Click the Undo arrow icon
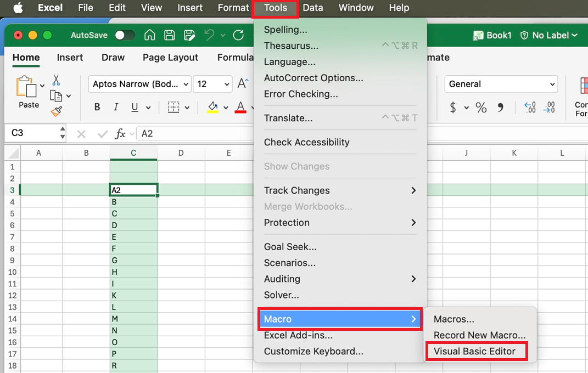This screenshot has width=588, height=373. tap(209, 35)
